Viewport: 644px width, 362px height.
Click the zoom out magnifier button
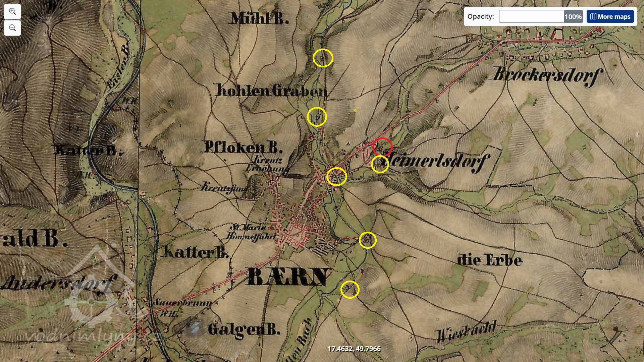coord(12,28)
